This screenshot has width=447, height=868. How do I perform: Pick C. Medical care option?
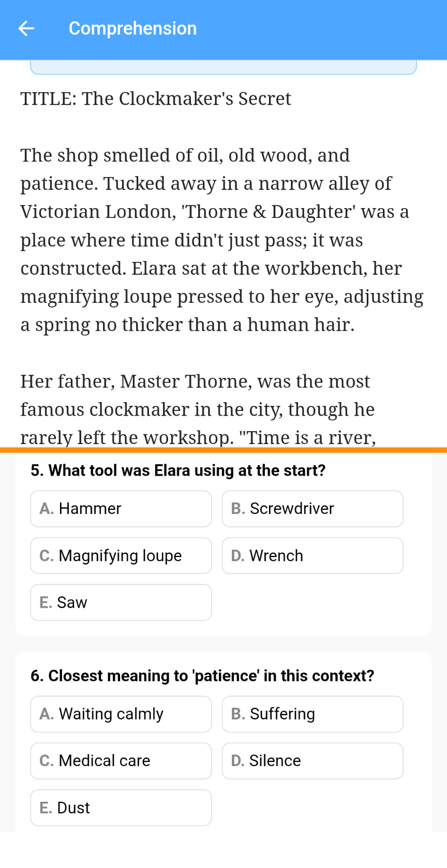[121, 761]
